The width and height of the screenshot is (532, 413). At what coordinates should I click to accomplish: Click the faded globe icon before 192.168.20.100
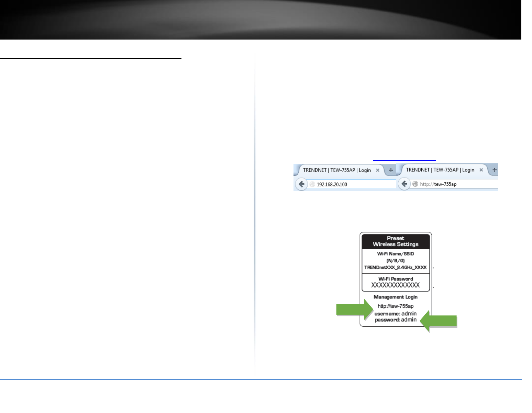312,184
